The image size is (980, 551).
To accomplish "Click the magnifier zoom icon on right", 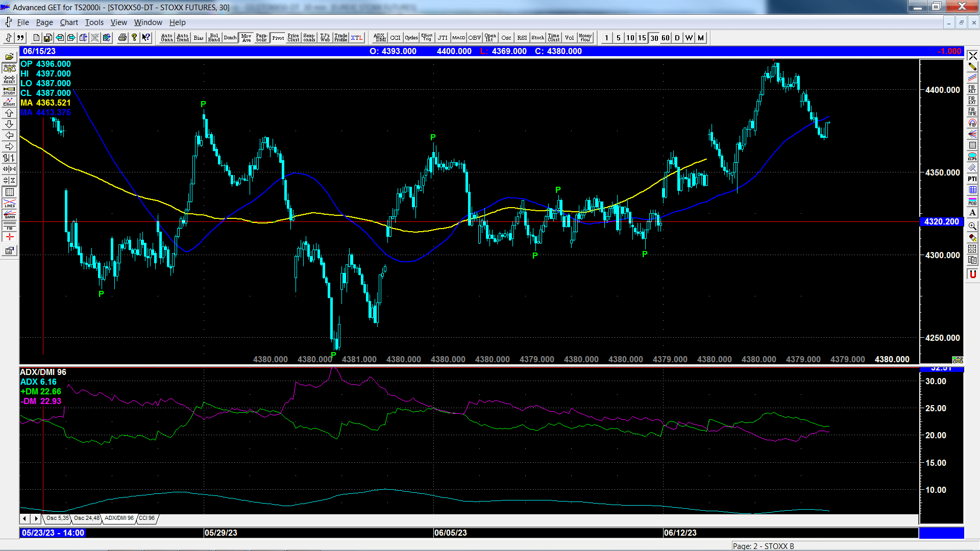I will (x=972, y=226).
